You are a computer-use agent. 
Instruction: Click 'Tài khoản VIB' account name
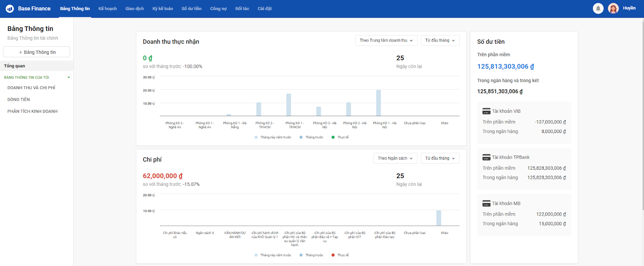[x=506, y=111]
